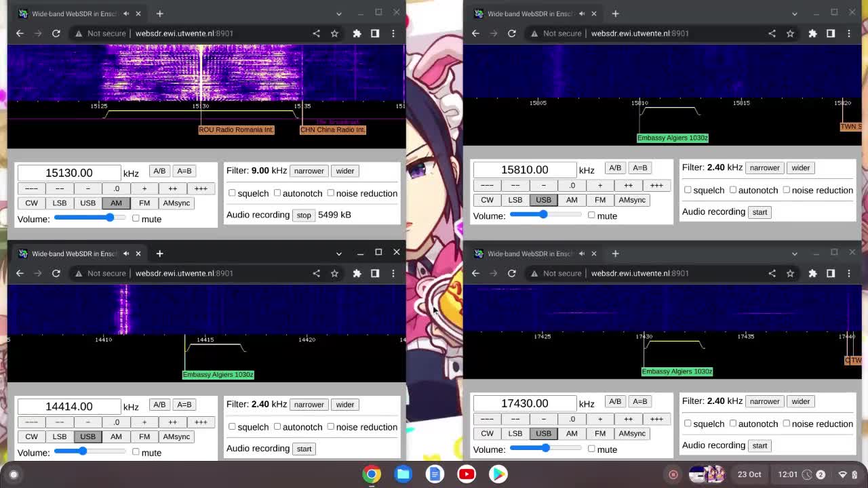Enable noise reduction in the 15130.00 kHz window

(x=331, y=193)
